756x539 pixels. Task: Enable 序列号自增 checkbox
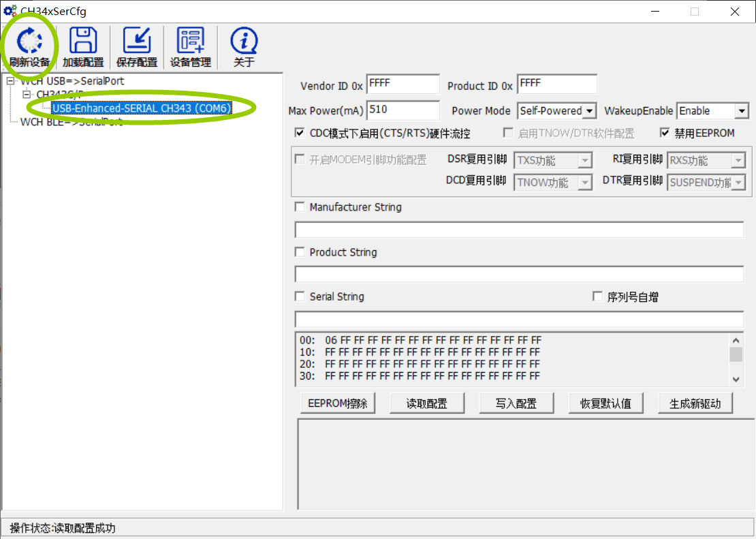[x=597, y=296]
